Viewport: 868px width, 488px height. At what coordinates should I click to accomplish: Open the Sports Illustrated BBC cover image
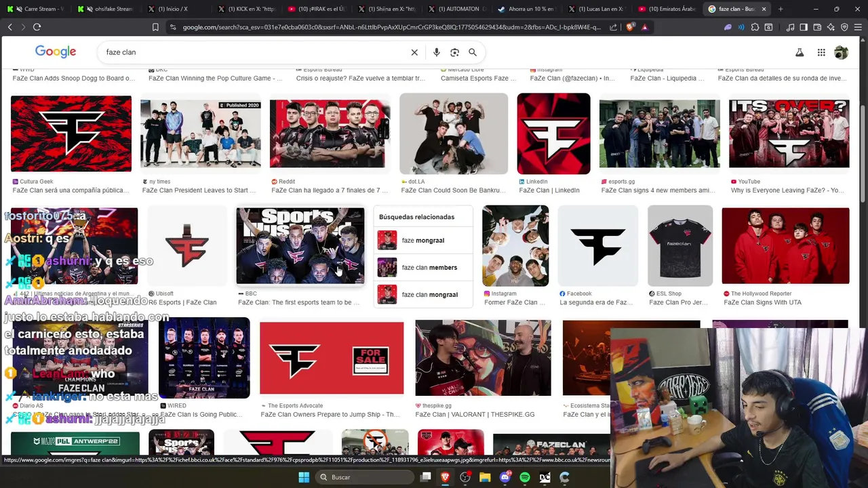[300, 246]
